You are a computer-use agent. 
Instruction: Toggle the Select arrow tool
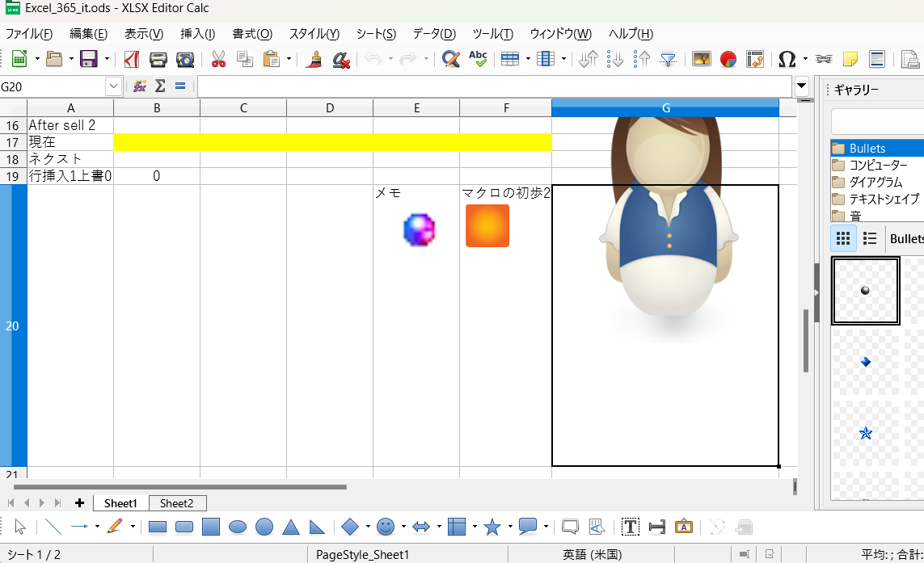19,527
